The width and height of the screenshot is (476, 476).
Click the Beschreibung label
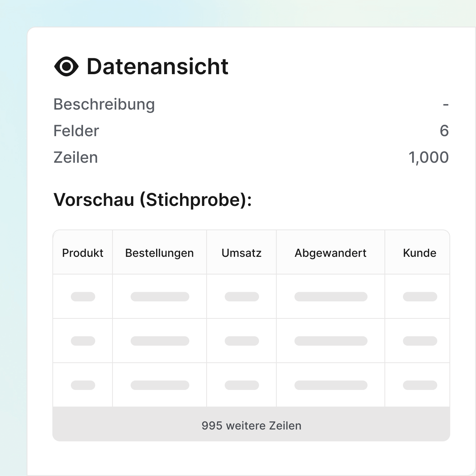(104, 104)
